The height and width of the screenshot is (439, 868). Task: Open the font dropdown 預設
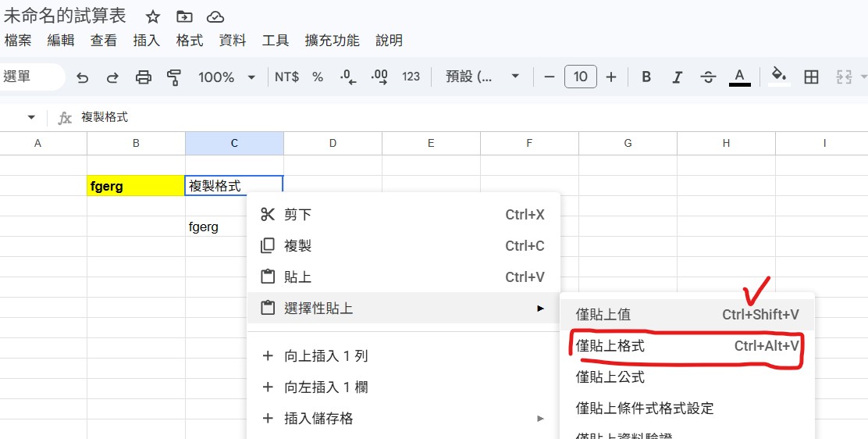[482, 77]
